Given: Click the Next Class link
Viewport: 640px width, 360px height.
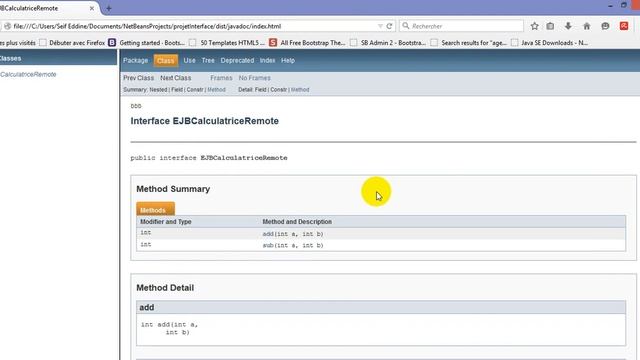Looking at the screenshot, I should 176,78.
